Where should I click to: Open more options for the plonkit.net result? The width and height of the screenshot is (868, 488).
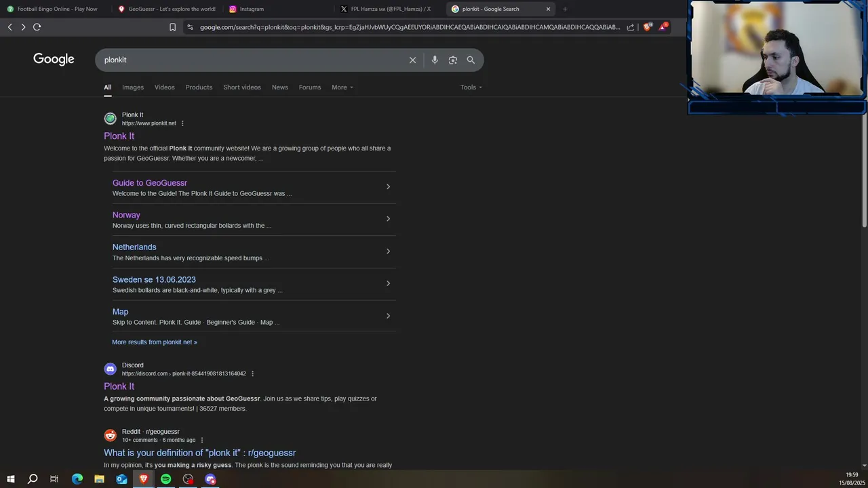coord(182,123)
